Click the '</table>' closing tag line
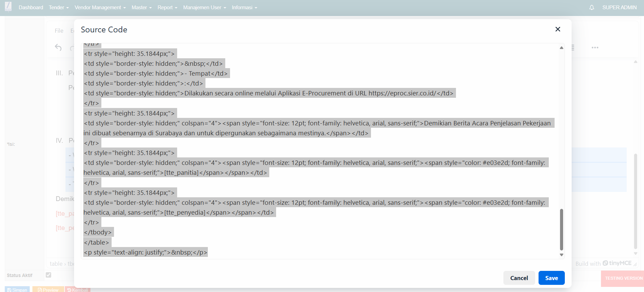 [96, 242]
